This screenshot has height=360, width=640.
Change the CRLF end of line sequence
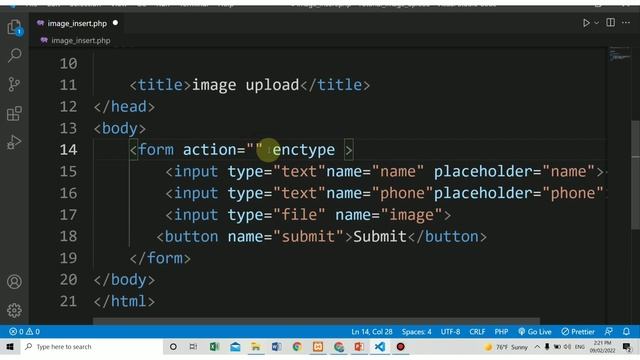[x=477, y=332]
